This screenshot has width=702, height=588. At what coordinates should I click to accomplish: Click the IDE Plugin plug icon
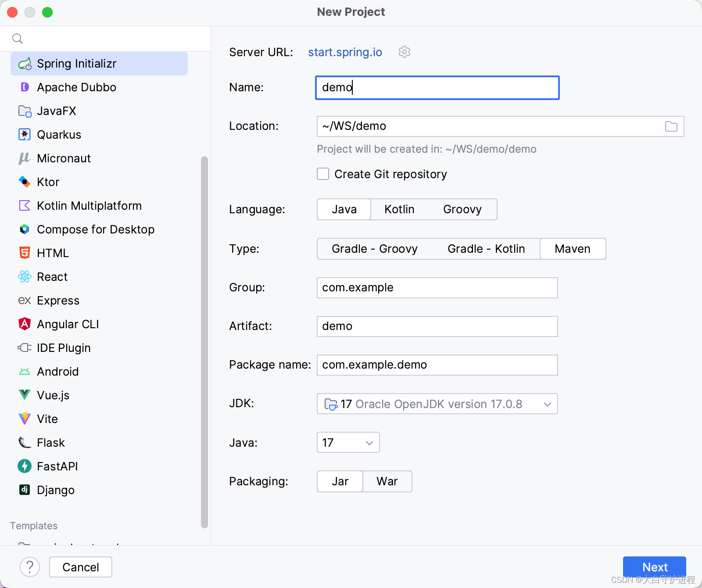(x=25, y=348)
